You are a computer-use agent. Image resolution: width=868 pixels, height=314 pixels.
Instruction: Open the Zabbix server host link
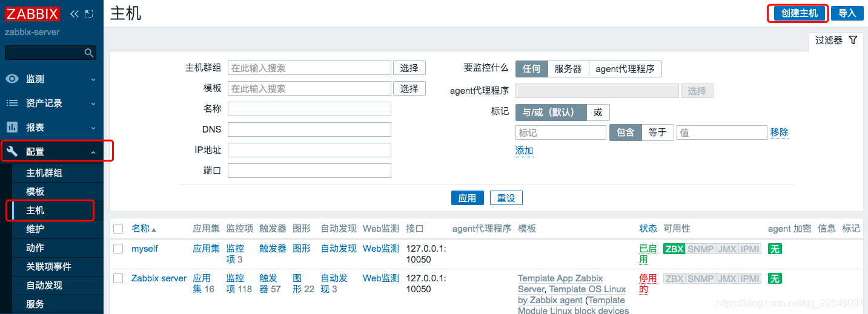159,278
